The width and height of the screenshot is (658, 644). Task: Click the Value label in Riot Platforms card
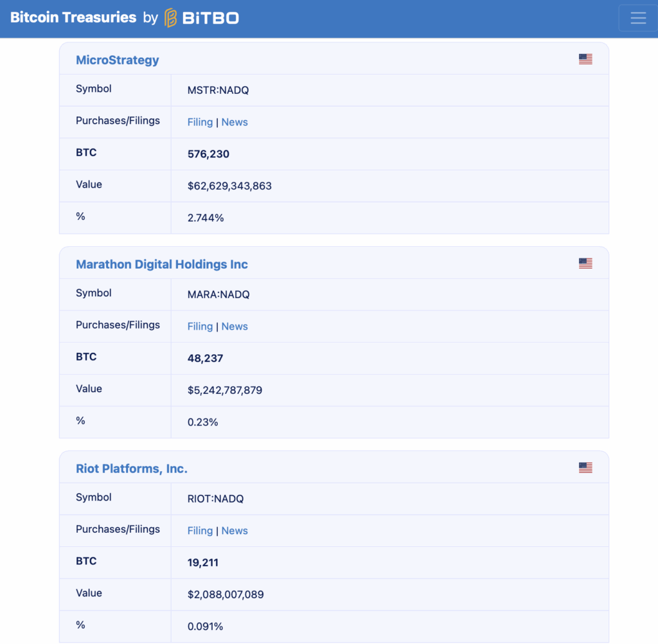click(89, 593)
